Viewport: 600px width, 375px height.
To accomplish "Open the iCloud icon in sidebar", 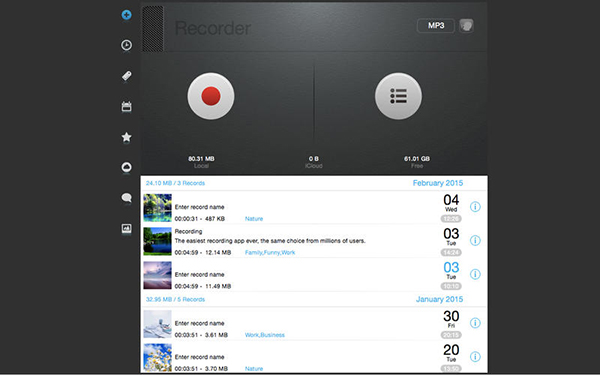I will 126,167.
